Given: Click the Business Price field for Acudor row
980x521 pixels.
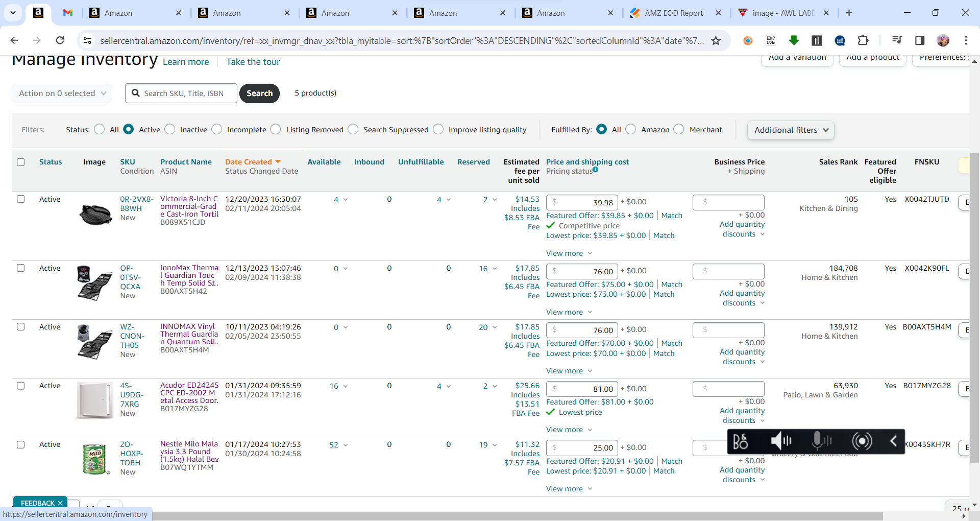Looking at the screenshot, I should 728,389.
